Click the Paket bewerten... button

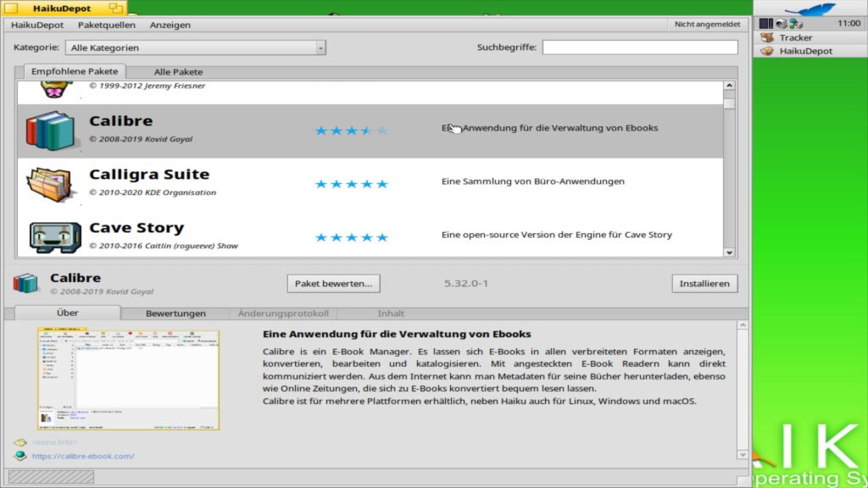click(x=333, y=283)
